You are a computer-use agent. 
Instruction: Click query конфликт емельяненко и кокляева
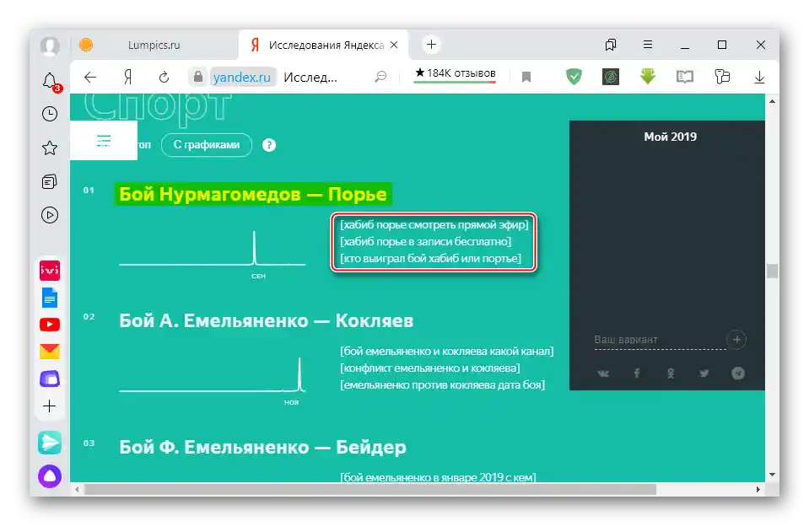(x=429, y=368)
